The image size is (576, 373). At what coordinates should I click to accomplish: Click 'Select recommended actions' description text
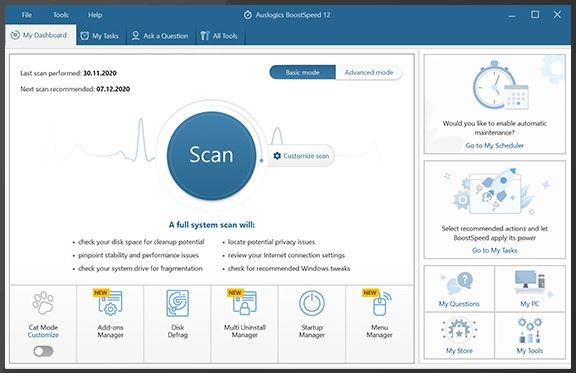click(494, 233)
